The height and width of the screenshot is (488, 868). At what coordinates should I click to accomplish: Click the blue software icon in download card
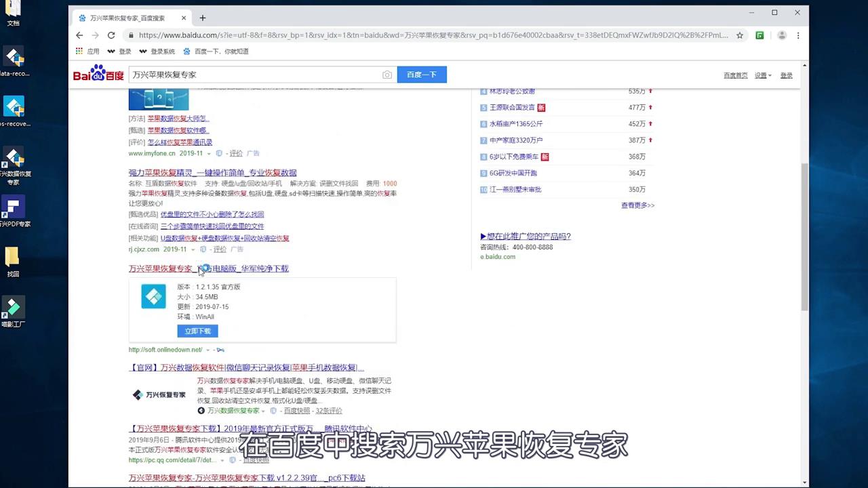(153, 296)
